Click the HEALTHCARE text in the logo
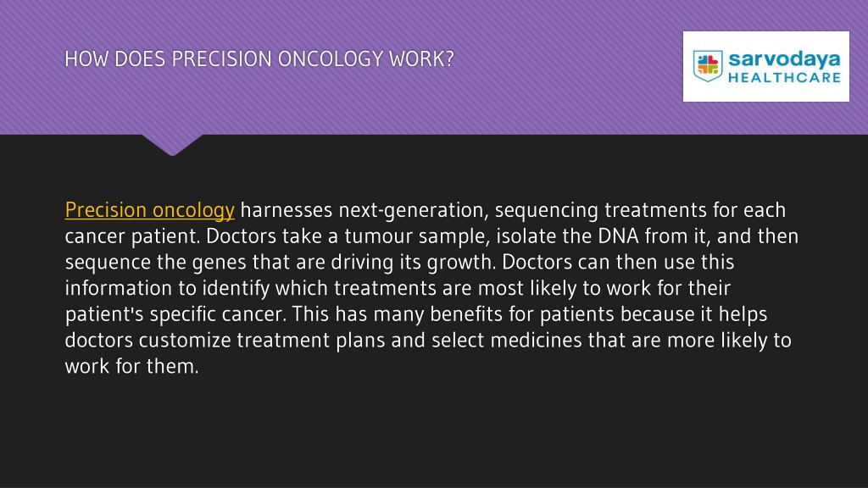Image resolution: width=868 pixels, height=488 pixels. pyautogui.click(x=784, y=77)
